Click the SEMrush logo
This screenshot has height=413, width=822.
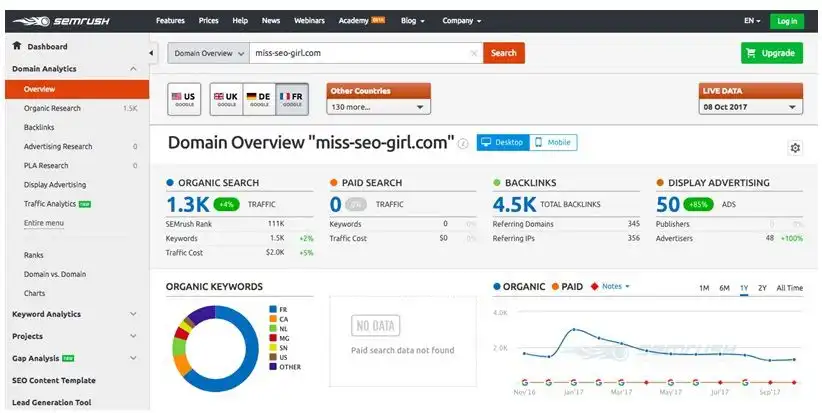(x=61, y=21)
